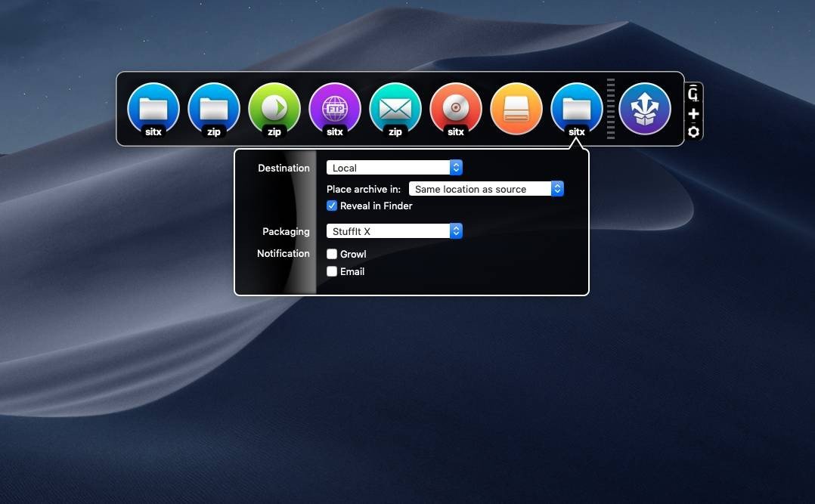Open the Destination dropdown showing Local
This screenshot has width=815, height=504.
(x=394, y=168)
